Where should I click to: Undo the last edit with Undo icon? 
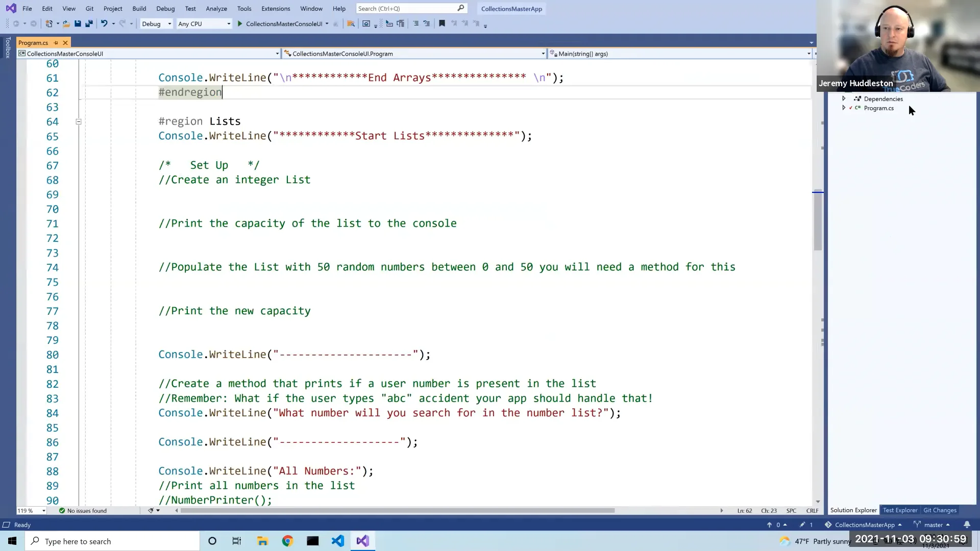click(x=104, y=23)
